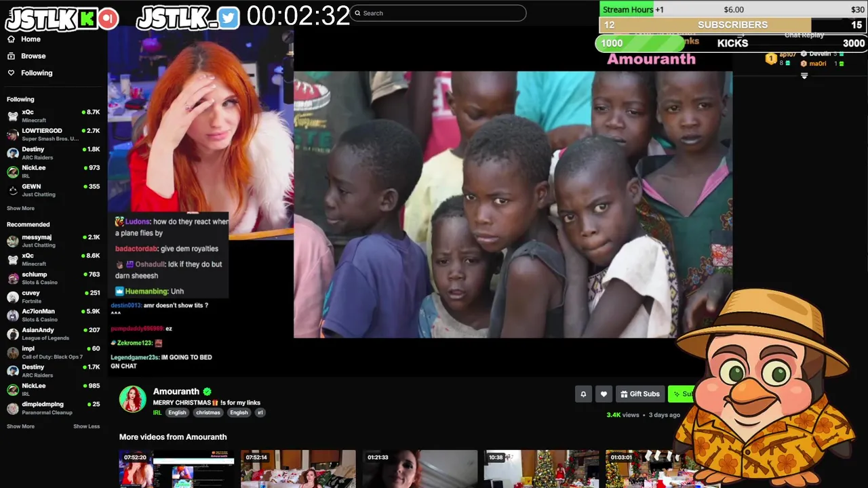Click the 'Paranormal Cleanup' category text
868x488 pixels.
47,412
